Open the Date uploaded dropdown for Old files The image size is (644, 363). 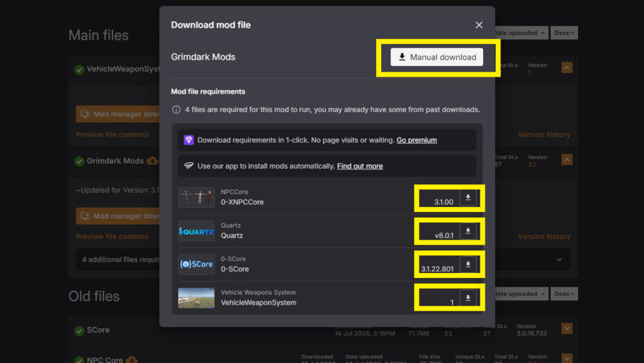pyautogui.click(x=521, y=294)
